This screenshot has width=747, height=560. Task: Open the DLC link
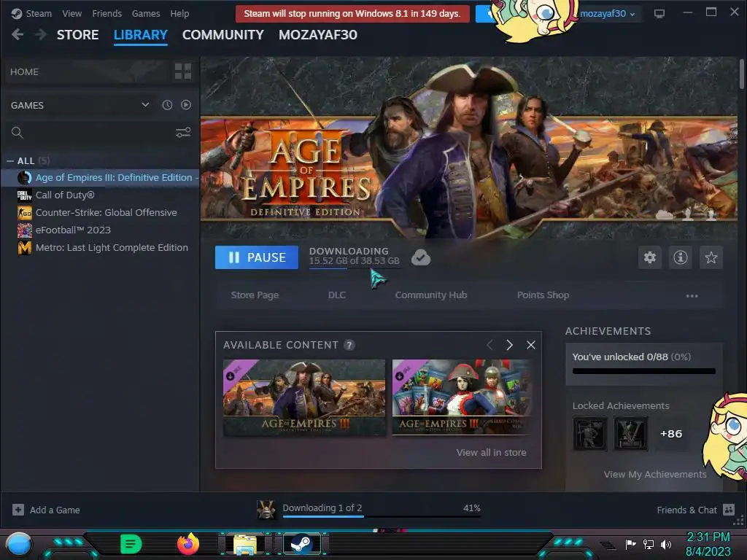pyautogui.click(x=337, y=295)
